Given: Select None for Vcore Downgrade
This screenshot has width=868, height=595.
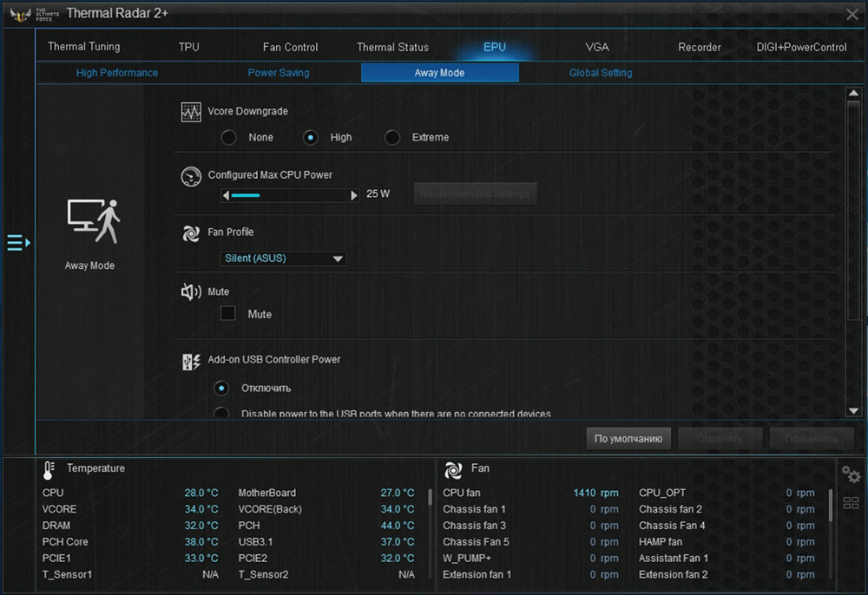Looking at the screenshot, I should (x=228, y=137).
